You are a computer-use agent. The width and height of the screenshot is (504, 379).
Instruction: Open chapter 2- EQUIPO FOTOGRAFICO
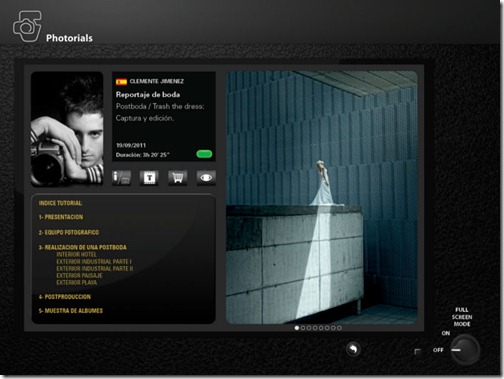pos(69,232)
